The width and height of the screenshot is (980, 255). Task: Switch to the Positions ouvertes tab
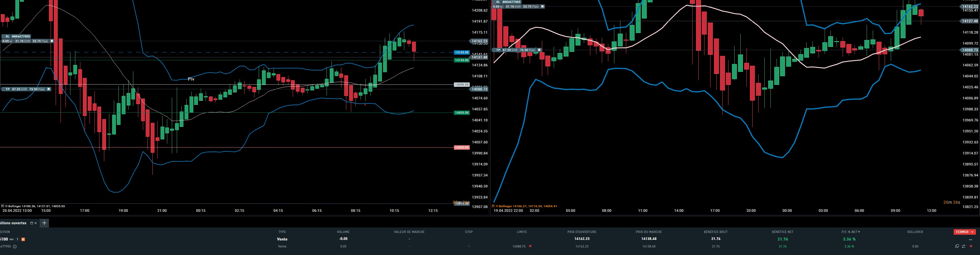13,223
